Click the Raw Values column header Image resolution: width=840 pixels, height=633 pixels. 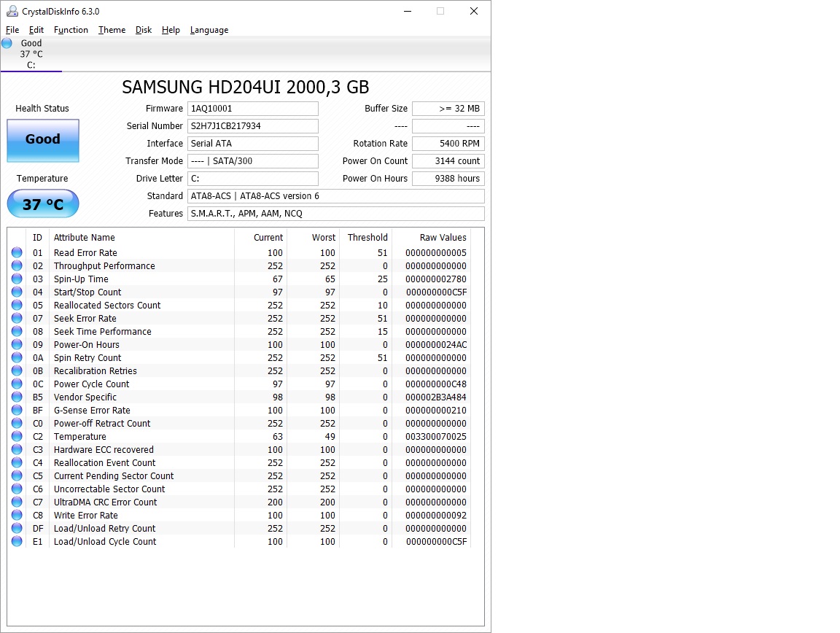431,238
